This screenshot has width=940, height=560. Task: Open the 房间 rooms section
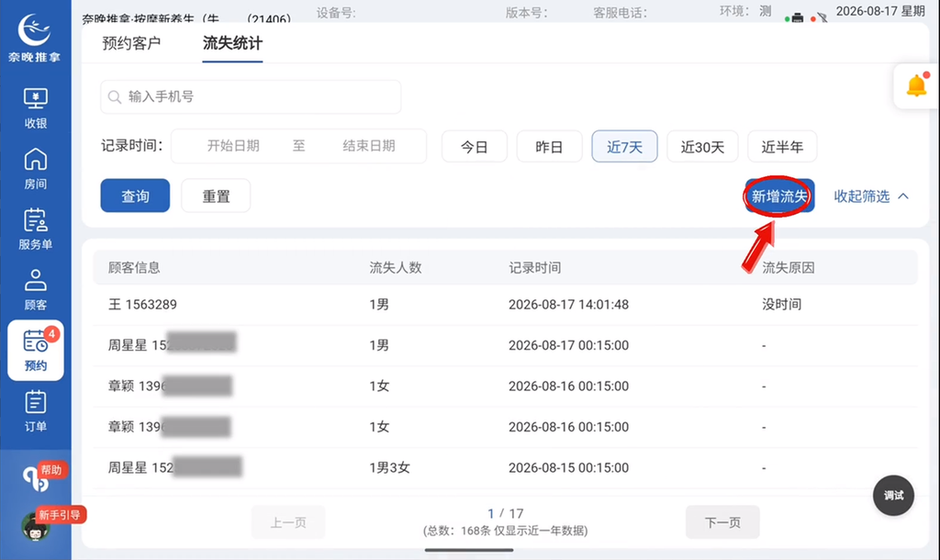point(36,169)
